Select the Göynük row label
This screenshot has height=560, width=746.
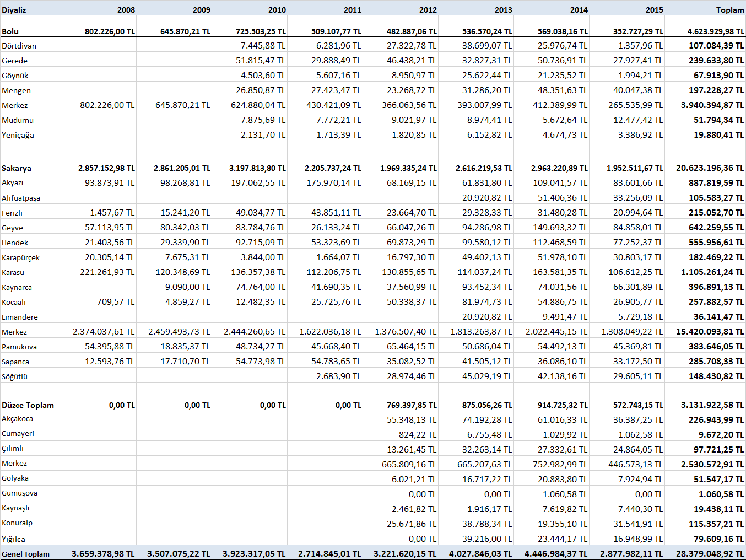(x=15, y=76)
